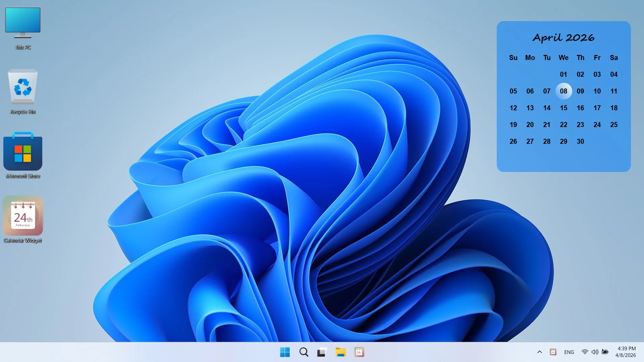Select date 22 in the calendar widget
The width and height of the screenshot is (644, 362).
point(563,125)
